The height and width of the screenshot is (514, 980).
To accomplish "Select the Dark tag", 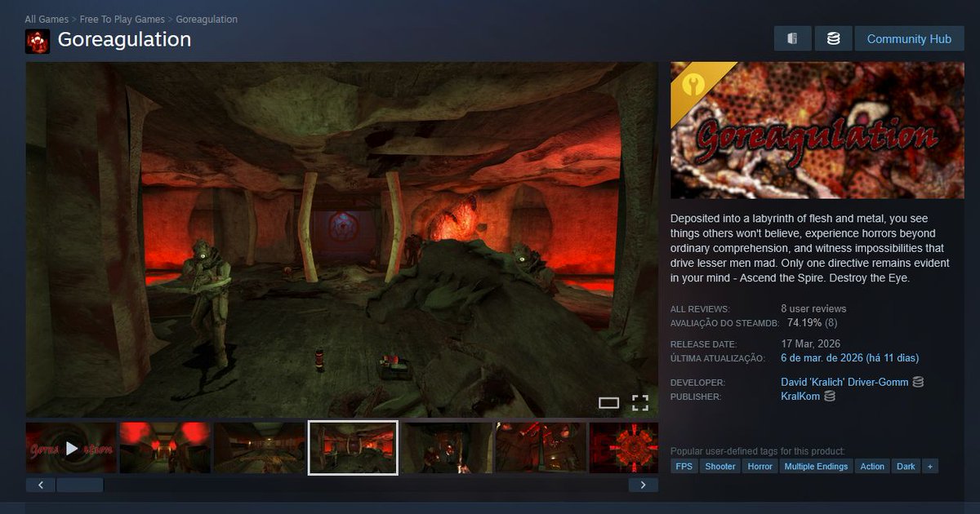I will [x=906, y=467].
